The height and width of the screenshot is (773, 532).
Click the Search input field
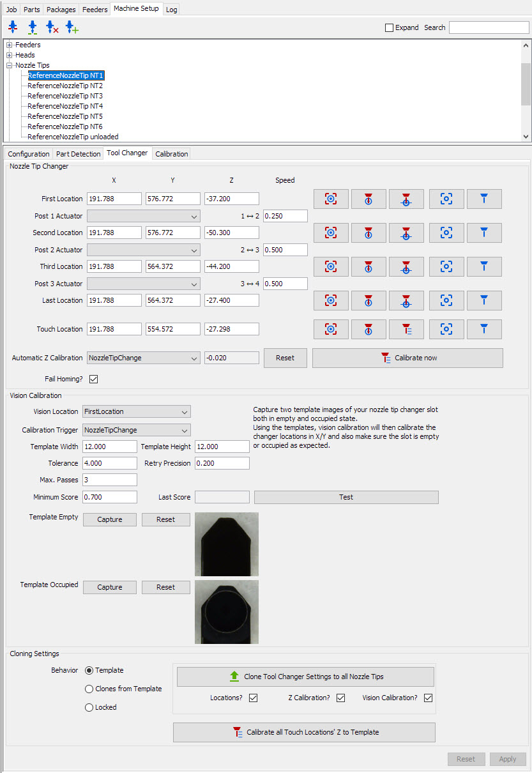point(488,27)
